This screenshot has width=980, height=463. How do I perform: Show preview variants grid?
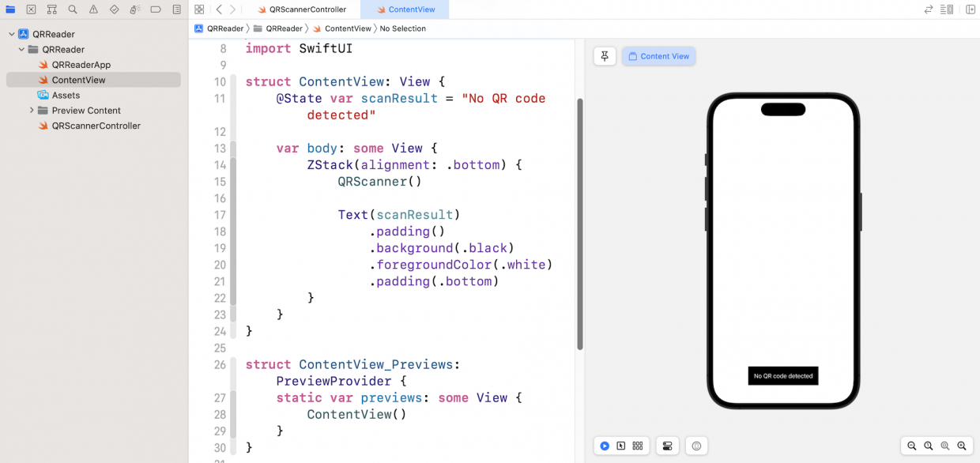pos(637,446)
